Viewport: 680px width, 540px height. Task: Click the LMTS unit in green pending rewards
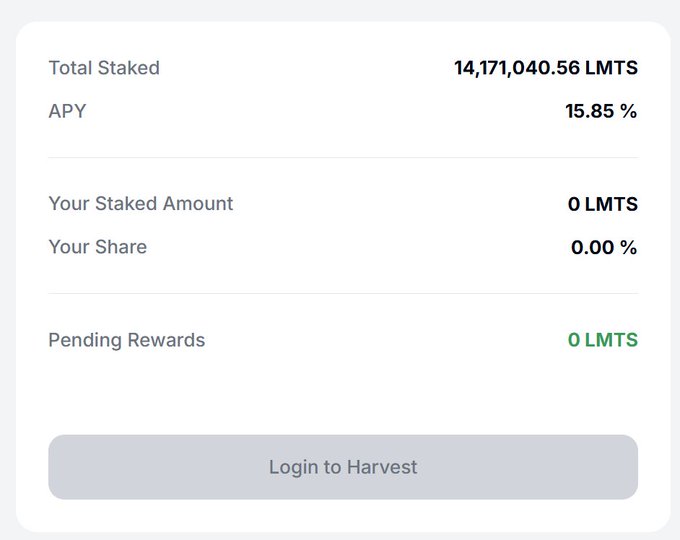[x=611, y=340]
